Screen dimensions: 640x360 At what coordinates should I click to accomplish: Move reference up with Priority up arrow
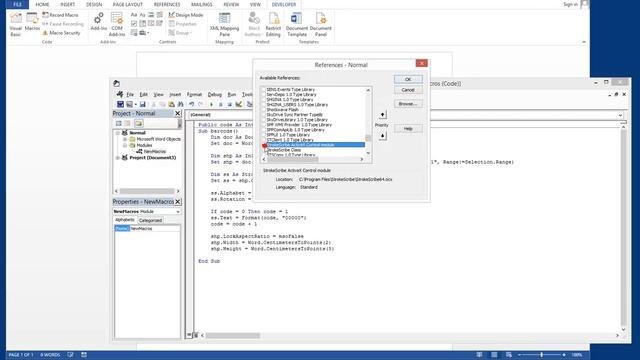click(x=382, y=115)
